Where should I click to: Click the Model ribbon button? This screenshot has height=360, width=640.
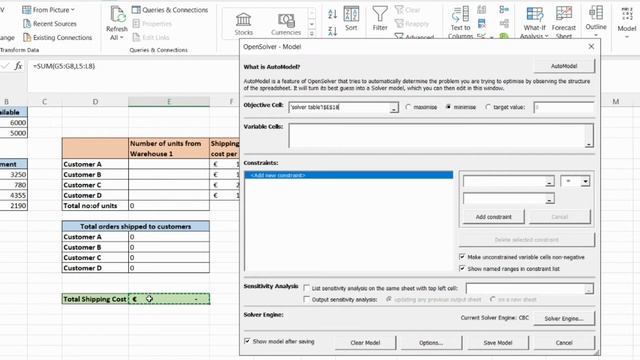pyautogui.click(x=627, y=22)
